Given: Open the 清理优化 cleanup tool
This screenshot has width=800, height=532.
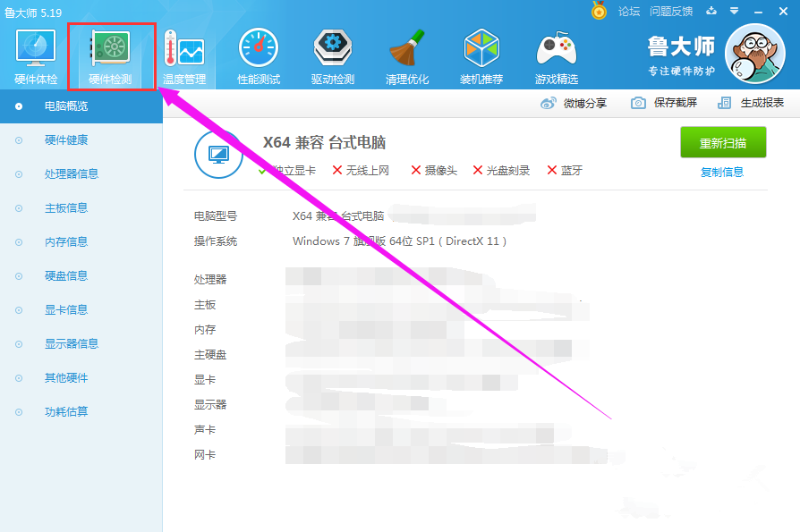Looking at the screenshot, I should pyautogui.click(x=406, y=54).
